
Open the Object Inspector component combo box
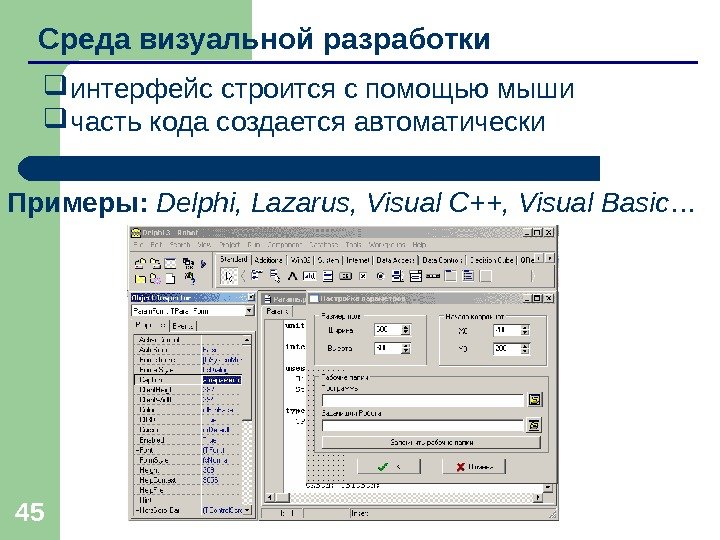click(249, 311)
